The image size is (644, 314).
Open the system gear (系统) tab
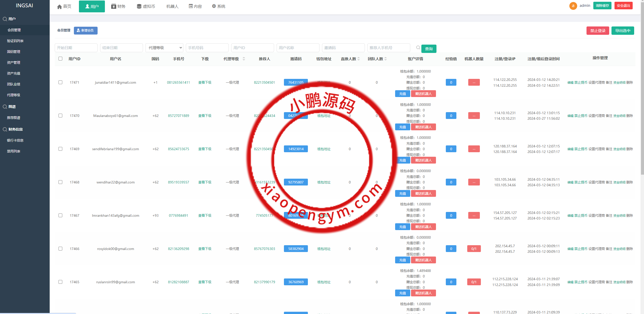[214, 6]
